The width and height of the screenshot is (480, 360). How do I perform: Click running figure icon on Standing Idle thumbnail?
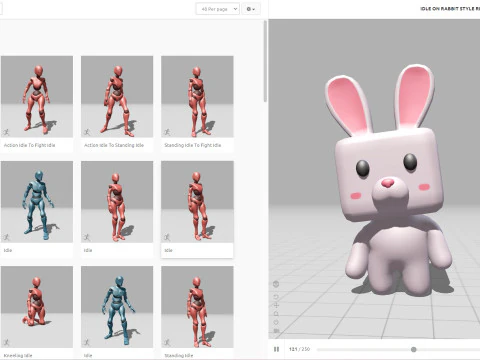[167, 342]
